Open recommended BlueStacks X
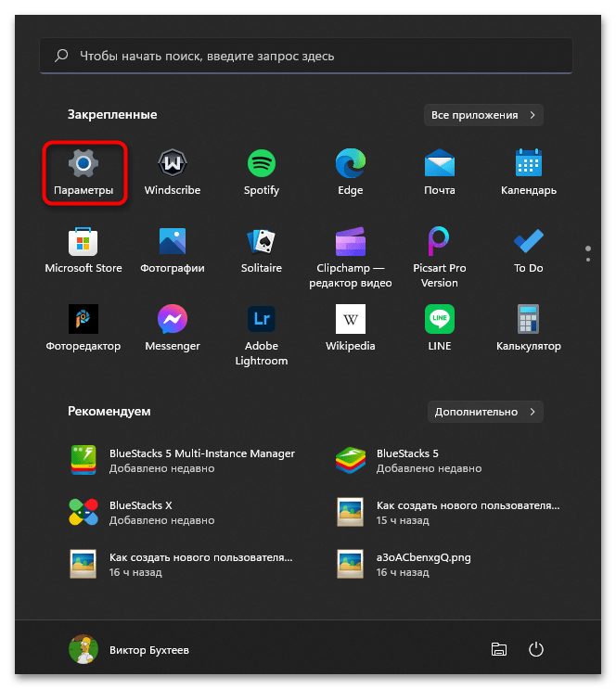This screenshot has width=616, height=689. 143,513
